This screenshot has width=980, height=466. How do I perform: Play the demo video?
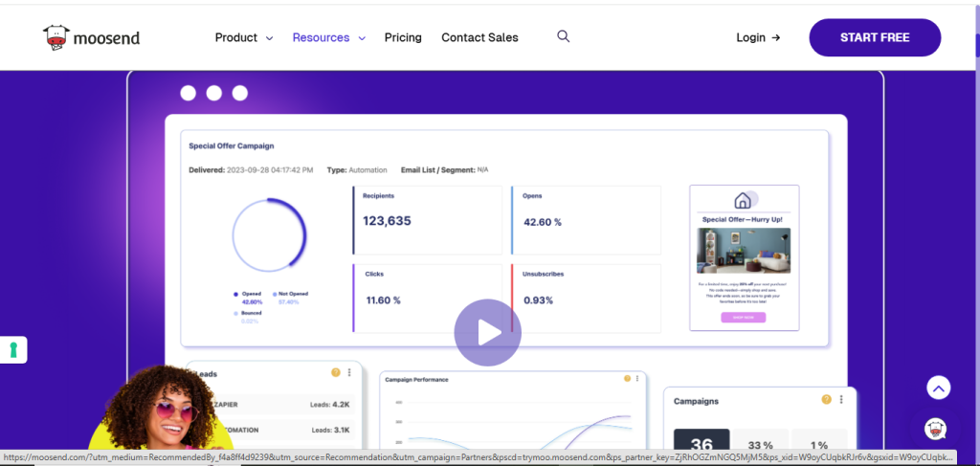pyautogui.click(x=488, y=332)
